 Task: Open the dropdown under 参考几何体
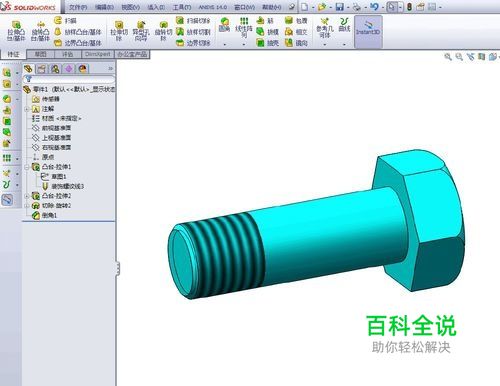coord(325,44)
